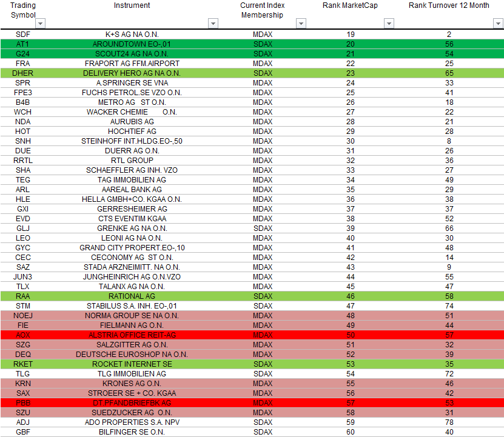The width and height of the screenshot is (504, 437).
Task: Click the TLG IMMOBILIEN AG cell
Action: [x=132, y=374]
